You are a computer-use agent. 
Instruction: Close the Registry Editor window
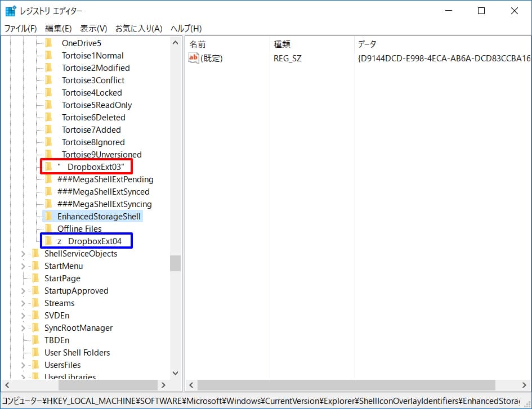(515, 11)
